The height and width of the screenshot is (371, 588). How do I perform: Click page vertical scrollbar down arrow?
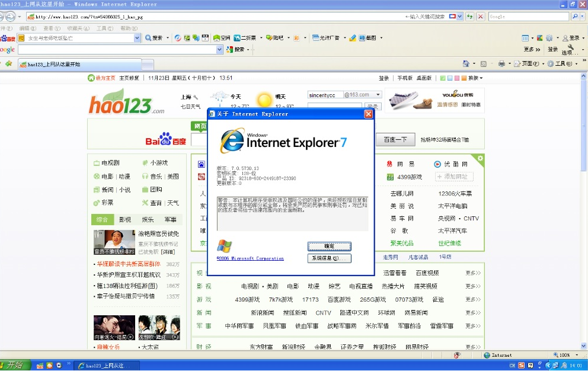click(x=583, y=346)
